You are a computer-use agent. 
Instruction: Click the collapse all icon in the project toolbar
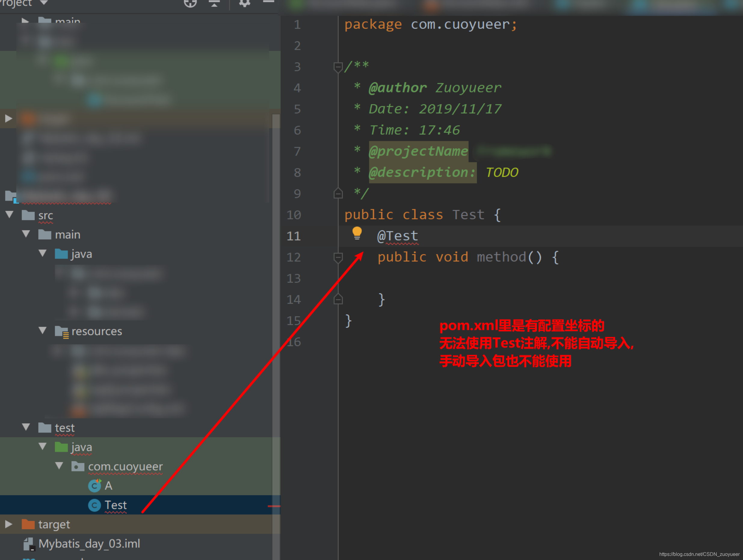click(214, 3)
